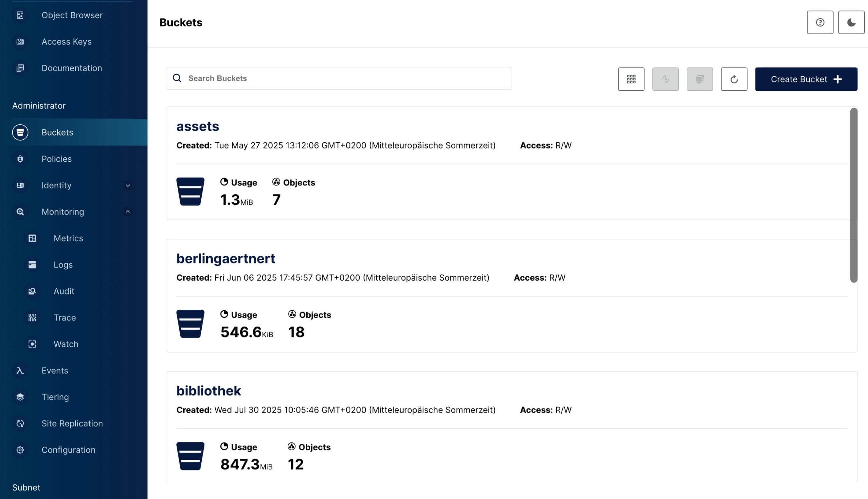The height and width of the screenshot is (499, 868).
Task: Collapse the Monitoring submenu chevron
Action: 128,212
